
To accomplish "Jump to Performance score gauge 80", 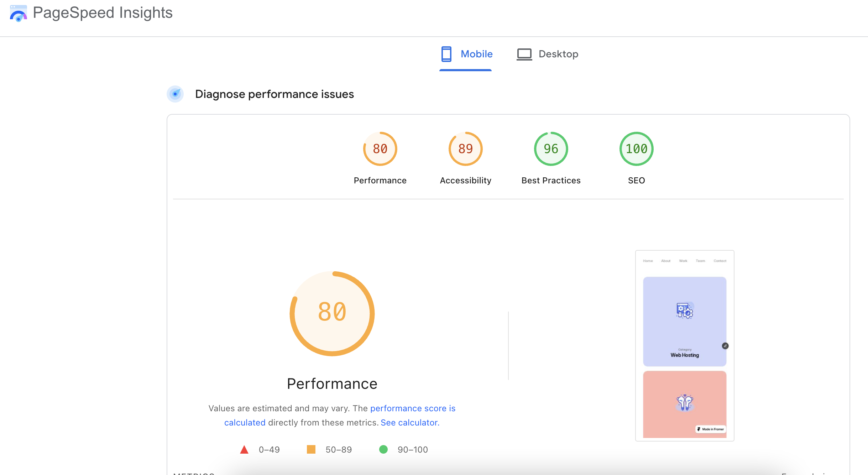I will [x=380, y=149].
